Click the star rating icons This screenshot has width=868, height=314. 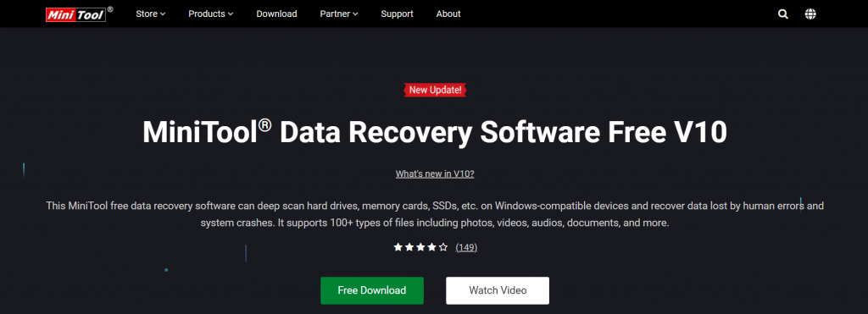tap(420, 247)
